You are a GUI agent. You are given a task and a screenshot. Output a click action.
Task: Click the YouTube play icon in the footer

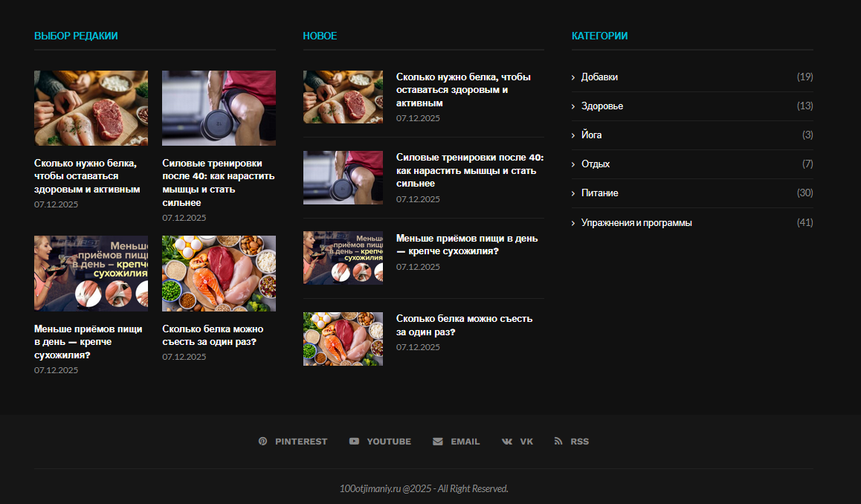click(x=354, y=442)
